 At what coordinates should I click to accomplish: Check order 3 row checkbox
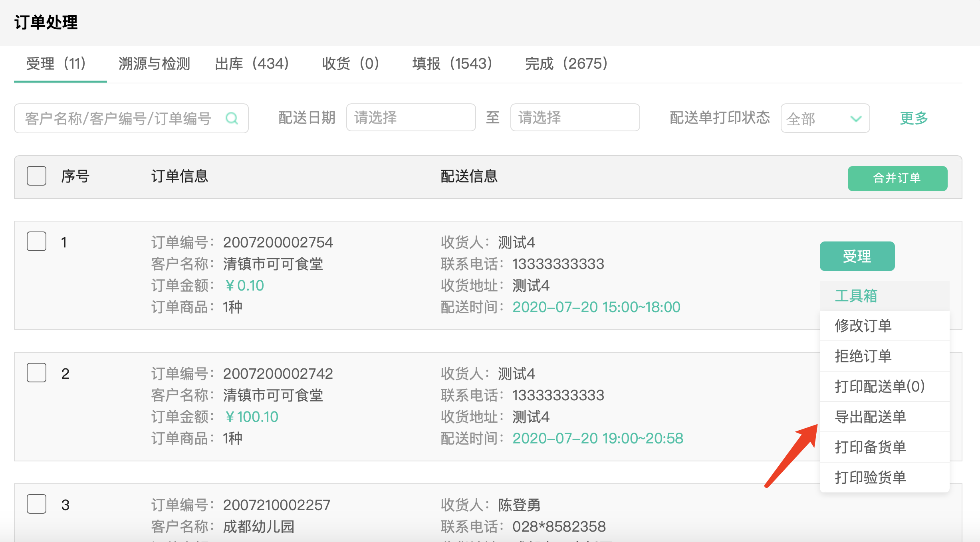coord(36,504)
